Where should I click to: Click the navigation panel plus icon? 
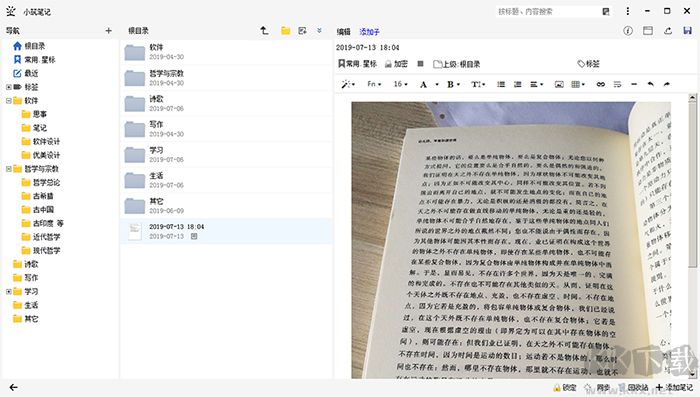point(108,31)
